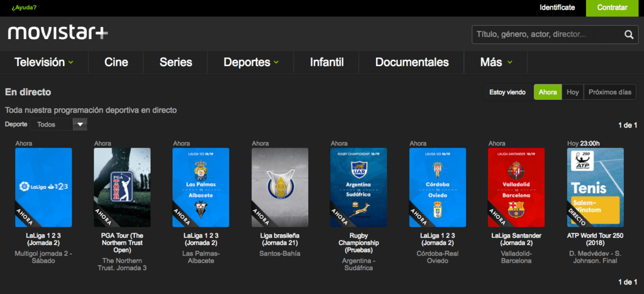Select the Argentina-Sudáfrica Rugby Championship poster
Image resolution: width=644 pixels, height=294 pixels.
click(358, 187)
